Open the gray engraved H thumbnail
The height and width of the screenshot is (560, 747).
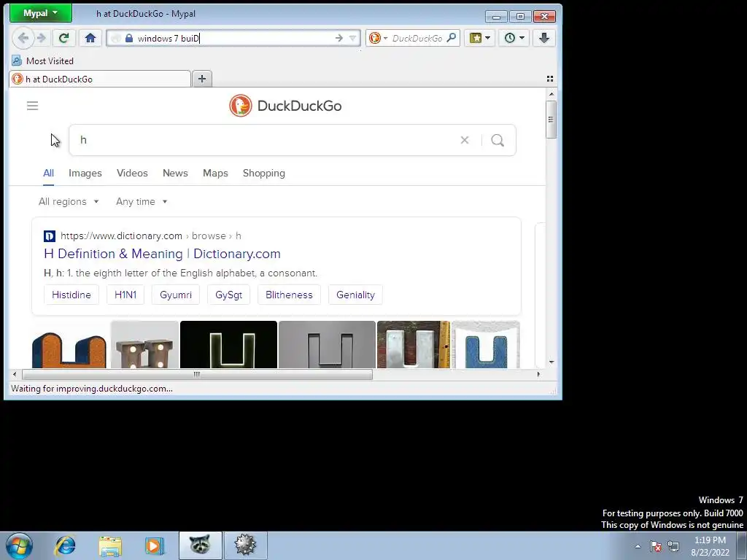coord(327,345)
